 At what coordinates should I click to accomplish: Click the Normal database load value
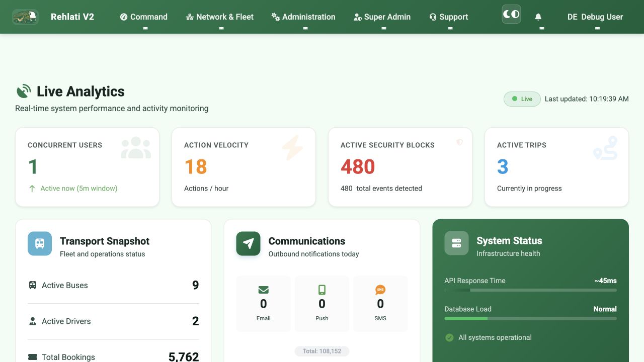point(605,309)
